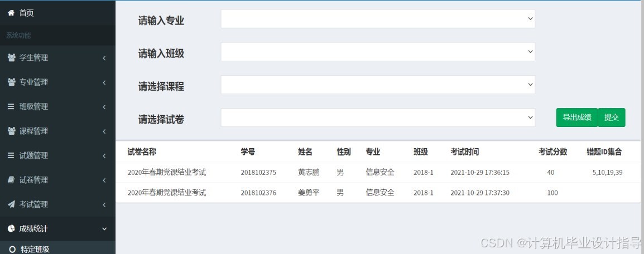
Task: Open 成绩统计 menu item
Action: click(57, 228)
